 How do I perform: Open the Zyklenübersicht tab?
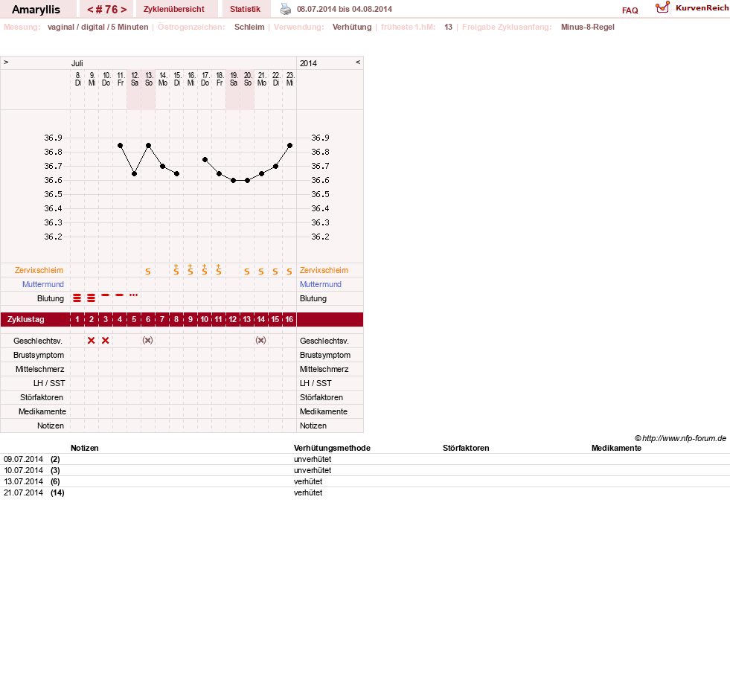[x=173, y=9]
